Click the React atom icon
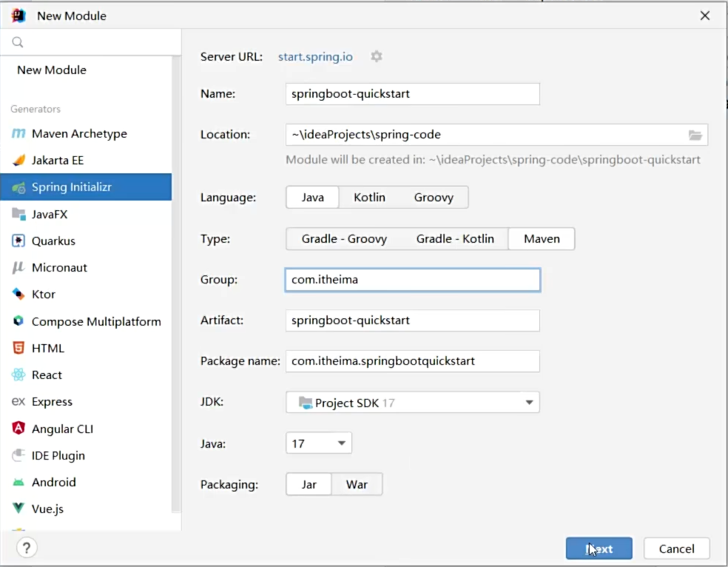 pos(18,375)
